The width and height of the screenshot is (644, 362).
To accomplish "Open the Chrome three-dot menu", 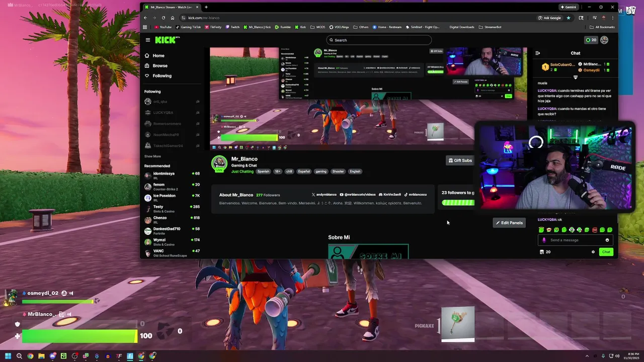I will (612, 18).
